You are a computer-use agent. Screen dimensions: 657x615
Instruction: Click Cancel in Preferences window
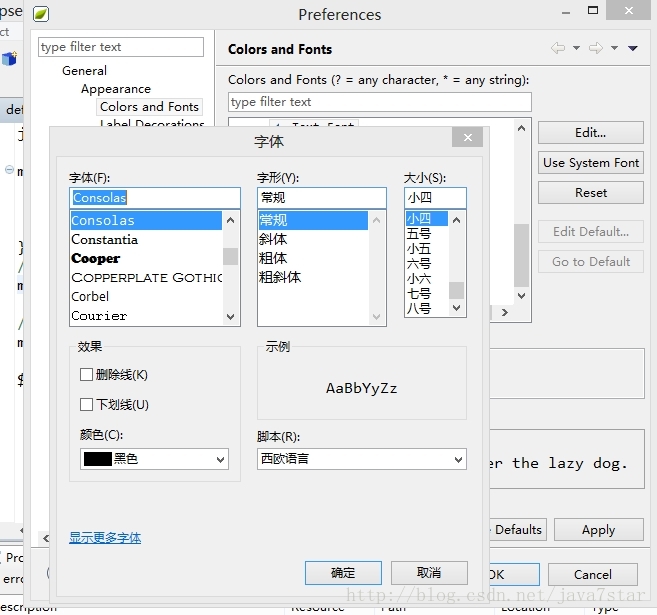tap(592, 574)
